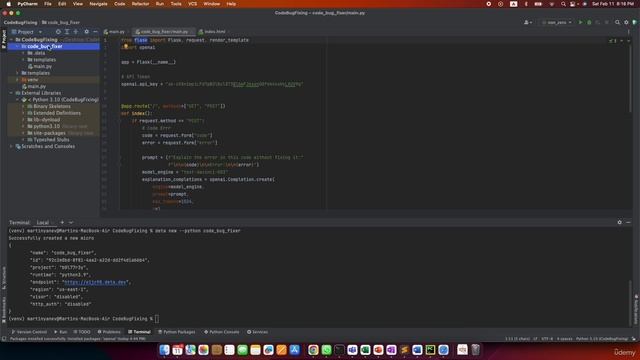Viewport: 640px width, 360px height.
Task: Open Python Console tool window
Action: click(222, 332)
